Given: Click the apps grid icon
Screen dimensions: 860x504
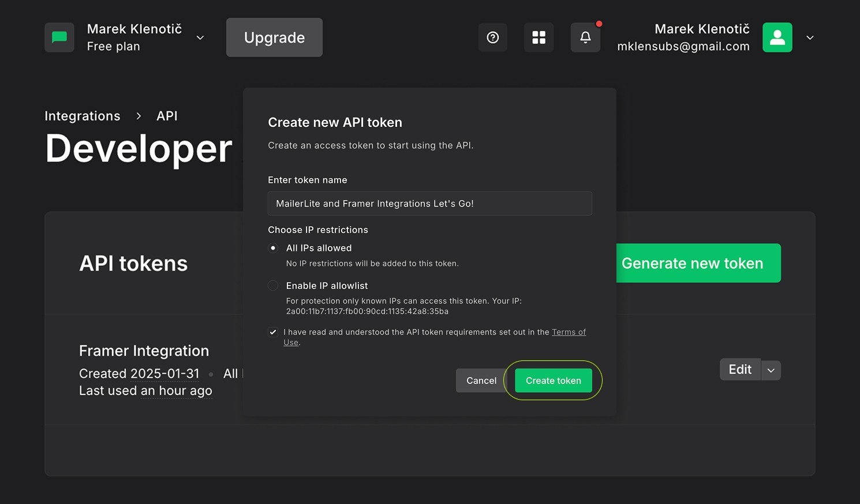Looking at the screenshot, I should click(x=539, y=37).
